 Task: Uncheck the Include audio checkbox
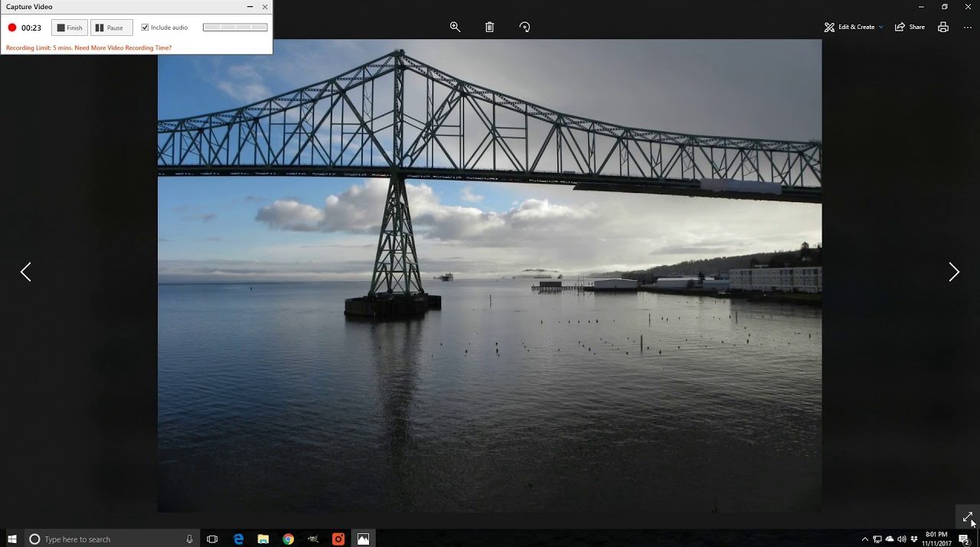[145, 28]
